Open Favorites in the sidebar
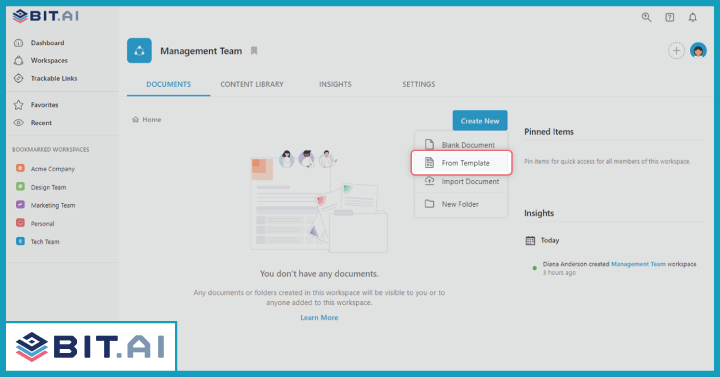720x377 pixels. tap(45, 105)
